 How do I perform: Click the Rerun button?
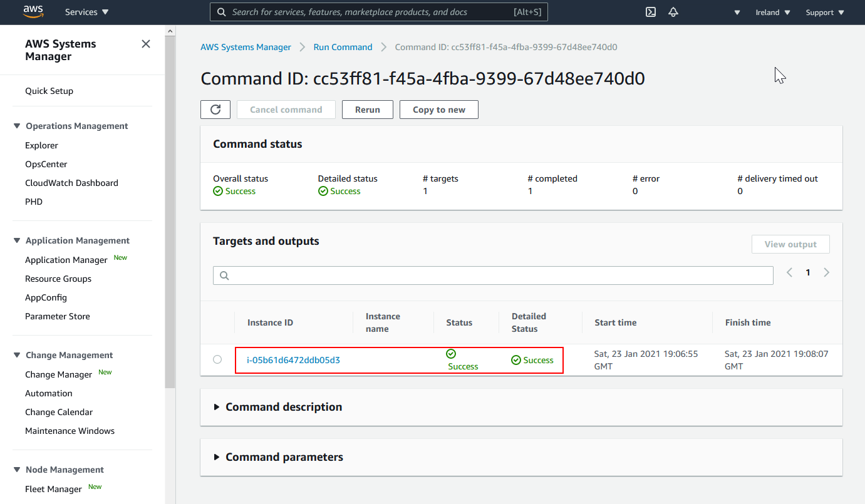pyautogui.click(x=368, y=110)
